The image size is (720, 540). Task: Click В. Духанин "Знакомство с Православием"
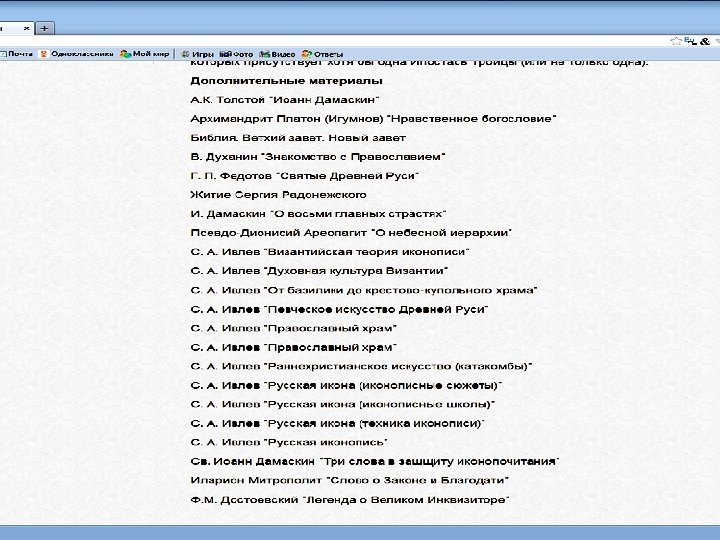click(318, 157)
